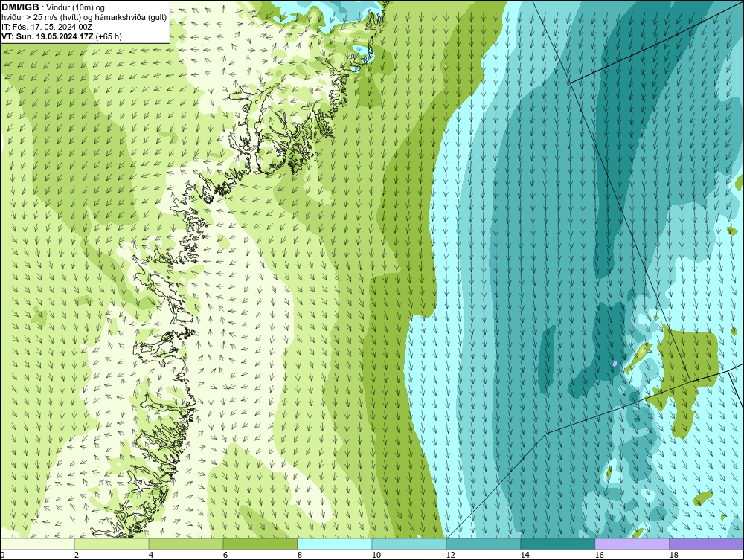Click the 0–2 m/s pale legend swatch
This screenshot has width=744, height=560.
(37, 544)
